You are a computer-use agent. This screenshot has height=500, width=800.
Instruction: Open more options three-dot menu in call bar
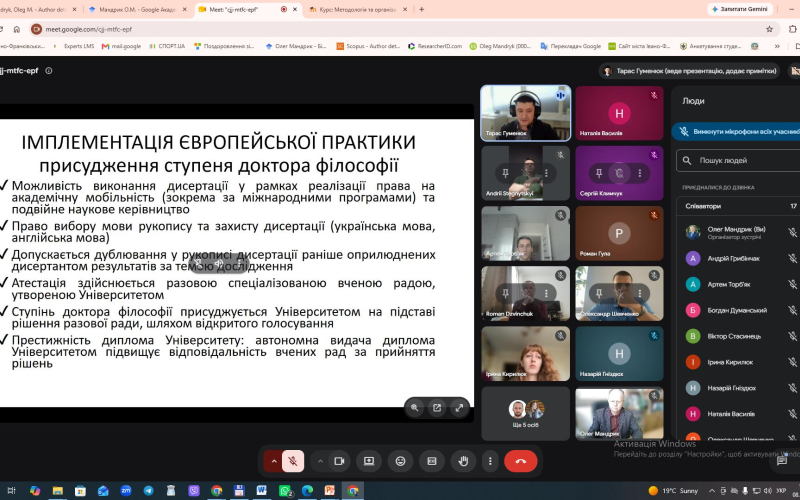[x=490, y=461]
